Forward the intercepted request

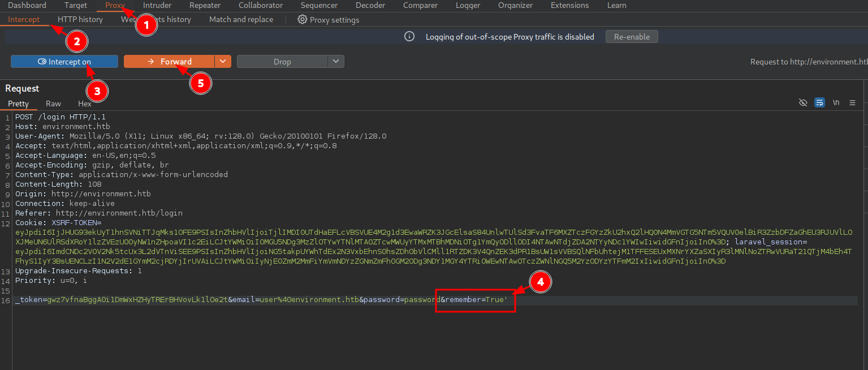[x=169, y=62]
